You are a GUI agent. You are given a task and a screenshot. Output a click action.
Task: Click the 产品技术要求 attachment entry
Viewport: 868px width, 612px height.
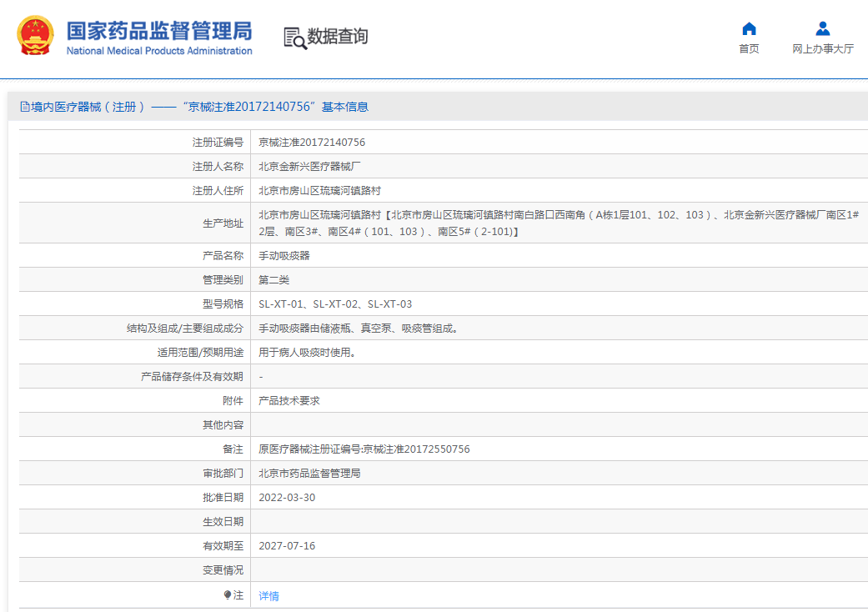click(x=289, y=401)
